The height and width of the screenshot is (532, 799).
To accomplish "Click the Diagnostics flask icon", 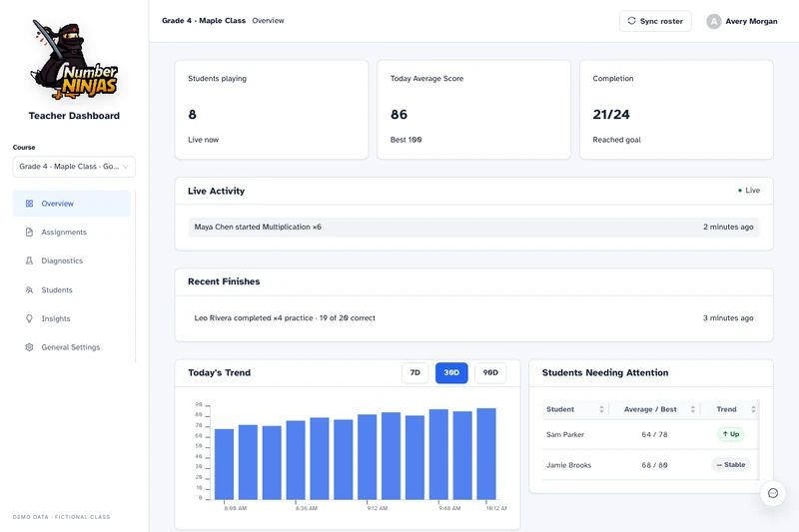I will click(x=29, y=261).
